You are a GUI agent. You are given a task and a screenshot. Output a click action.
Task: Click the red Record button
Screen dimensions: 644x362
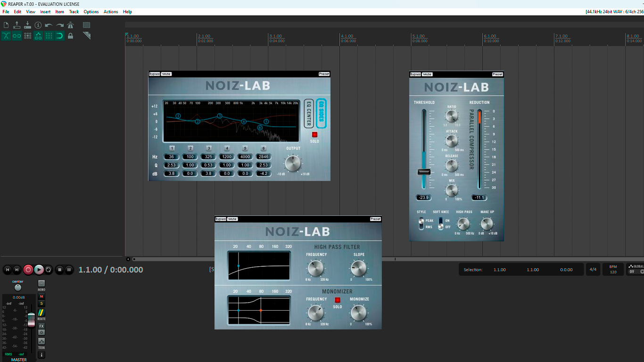click(28, 270)
